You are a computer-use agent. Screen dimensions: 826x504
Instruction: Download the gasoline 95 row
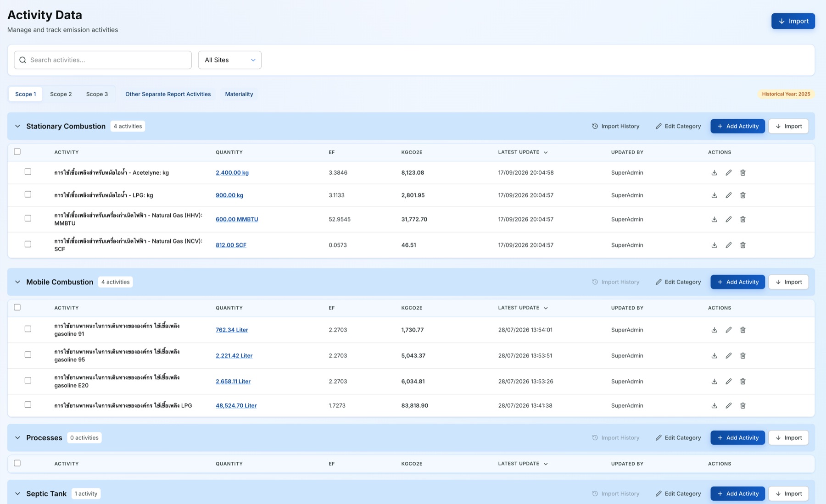[x=714, y=355]
